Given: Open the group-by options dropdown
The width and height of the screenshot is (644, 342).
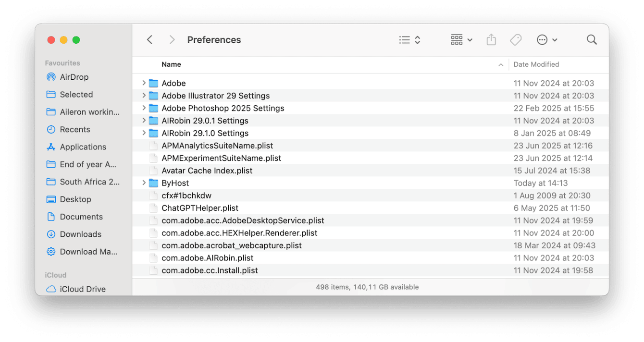Looking at the screenshot, I should pyautogui.click(x=461, y=40).
